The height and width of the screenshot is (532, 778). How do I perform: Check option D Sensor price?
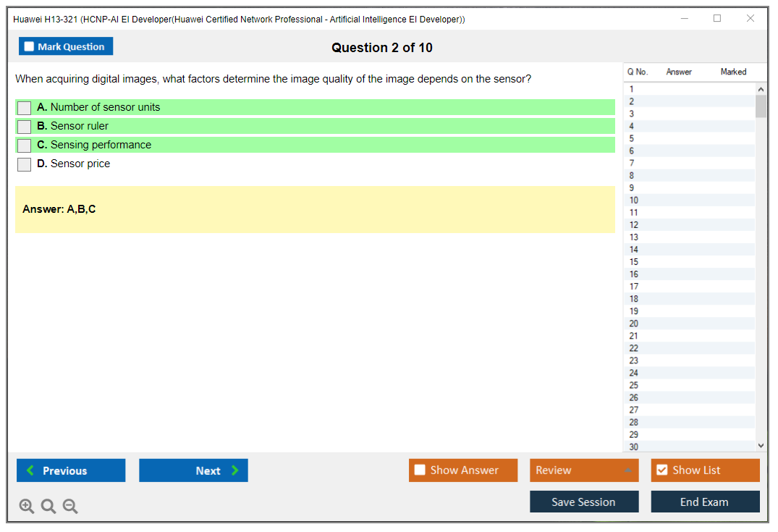point(25,164)
